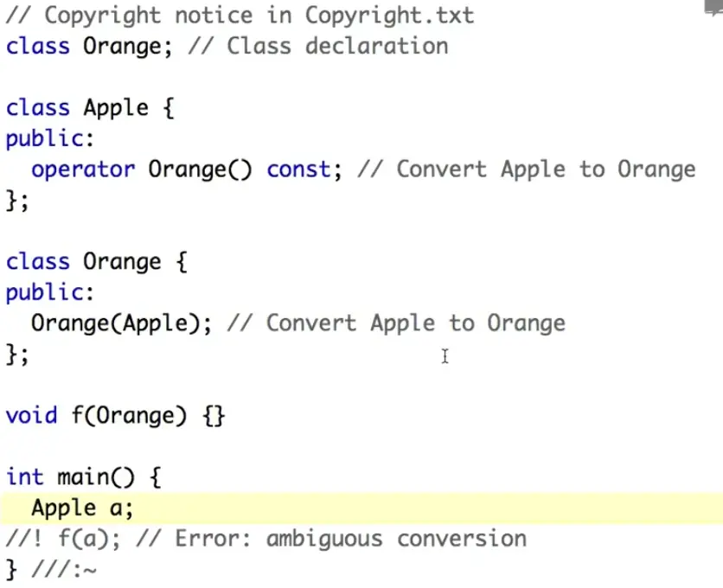Image resolution: width=723 pixels, height=588 pixels.
Task: Click the 'f(Orange)' function name
Action: (128, 416)
